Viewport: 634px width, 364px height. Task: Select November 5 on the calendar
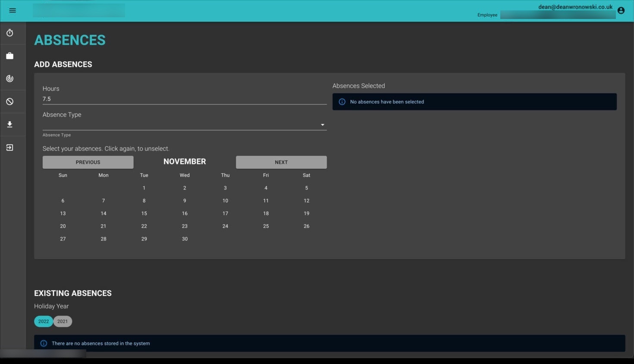[x=307, y=188]
